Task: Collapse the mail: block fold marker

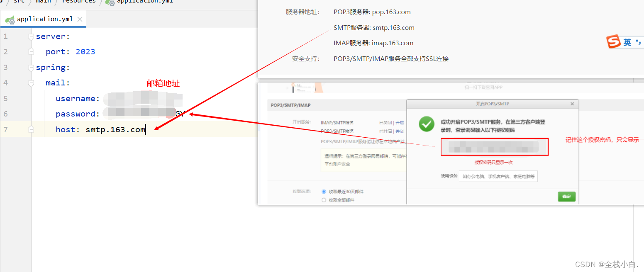Action: pos(31,83)
